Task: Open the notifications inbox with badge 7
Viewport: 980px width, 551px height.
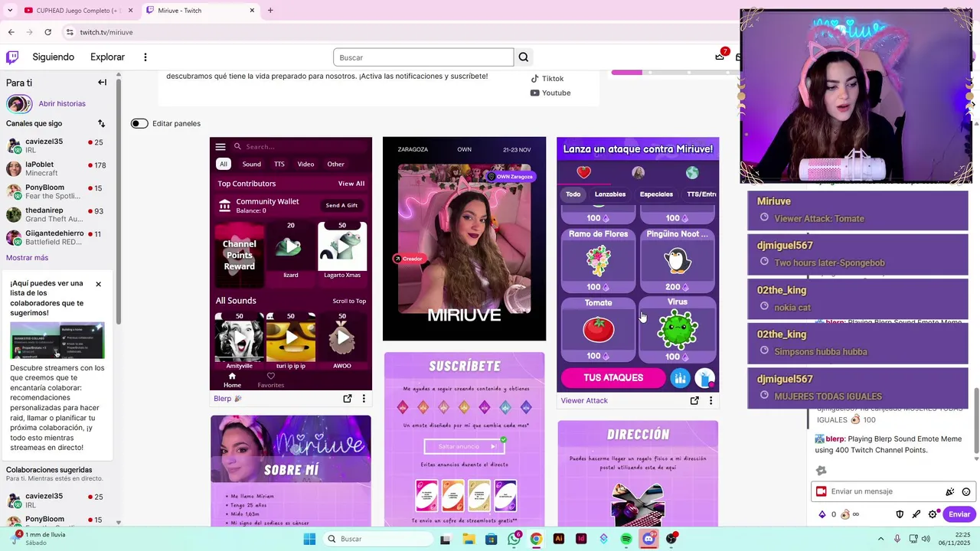Action: [720, 57]
